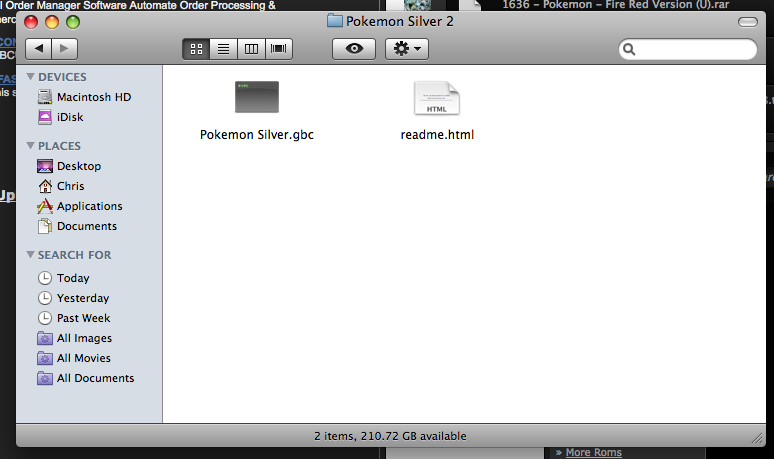Screen dimensions: 774x459
Task: Select the iDisk icon in sidebar
Action: point(45,117)
